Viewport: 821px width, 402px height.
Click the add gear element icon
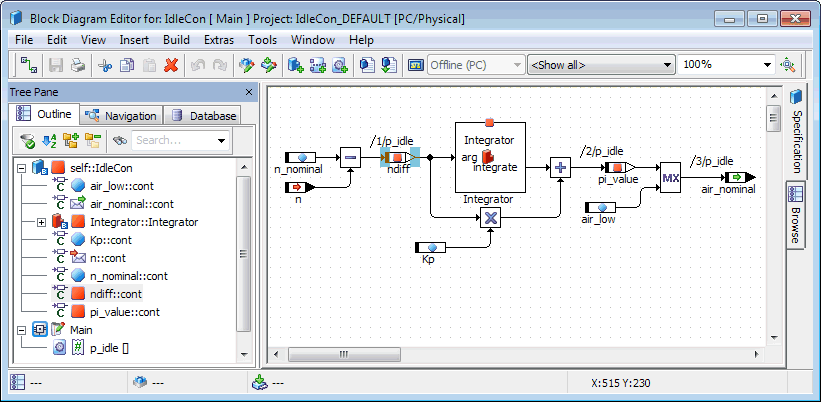[340, 65]
